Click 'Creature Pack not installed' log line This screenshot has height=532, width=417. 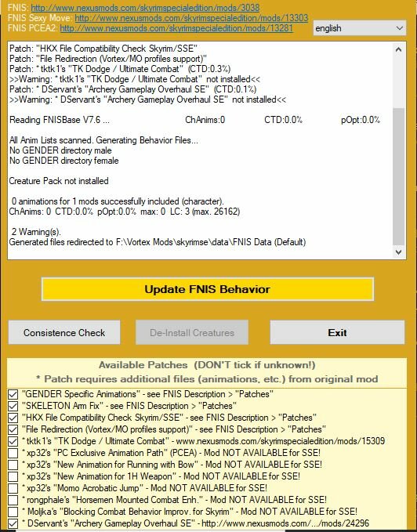pyautogui.click(x=59, y=181)
